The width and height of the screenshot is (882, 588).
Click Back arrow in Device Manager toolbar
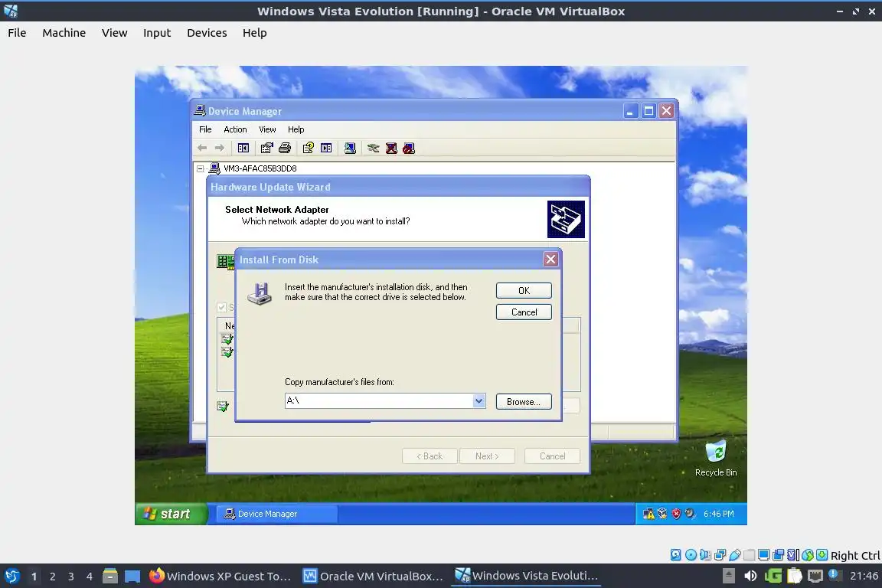202,148
